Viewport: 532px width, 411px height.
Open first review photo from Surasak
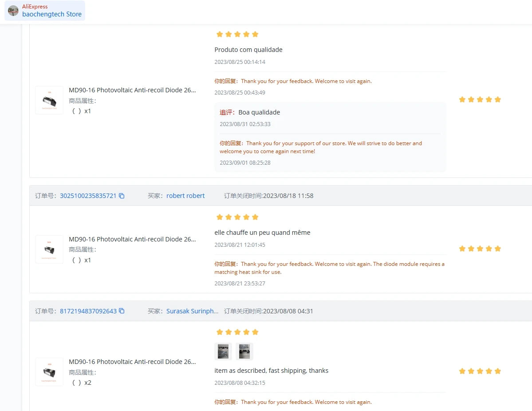223,351
